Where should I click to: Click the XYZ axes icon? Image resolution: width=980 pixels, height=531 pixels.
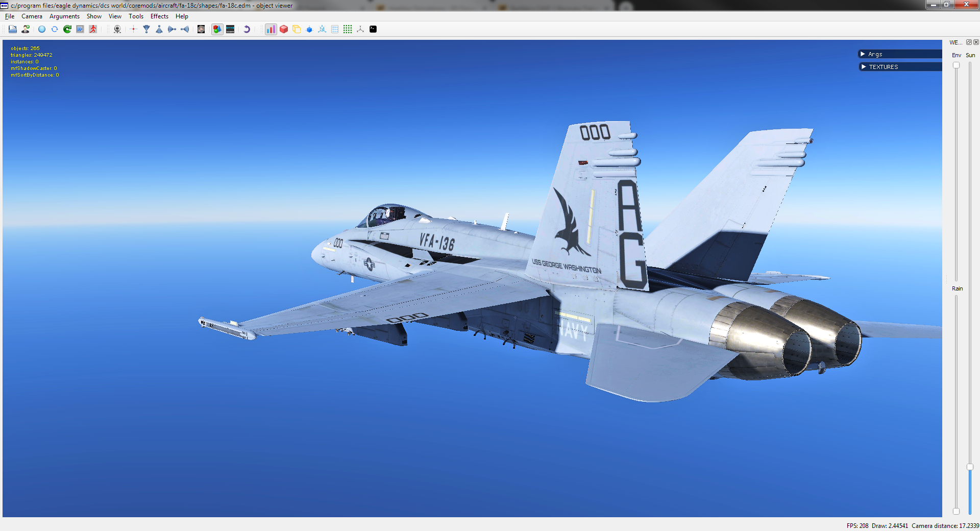[360, 29]
